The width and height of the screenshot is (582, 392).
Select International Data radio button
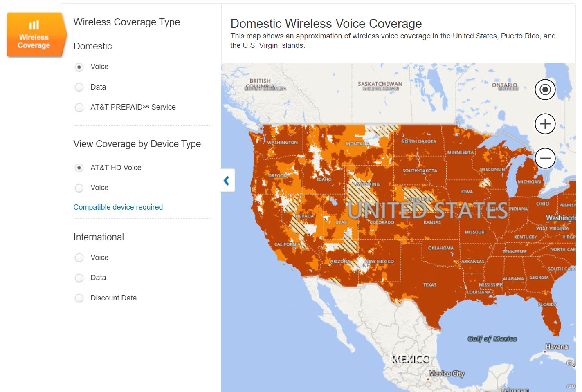[x=79, y=278]
